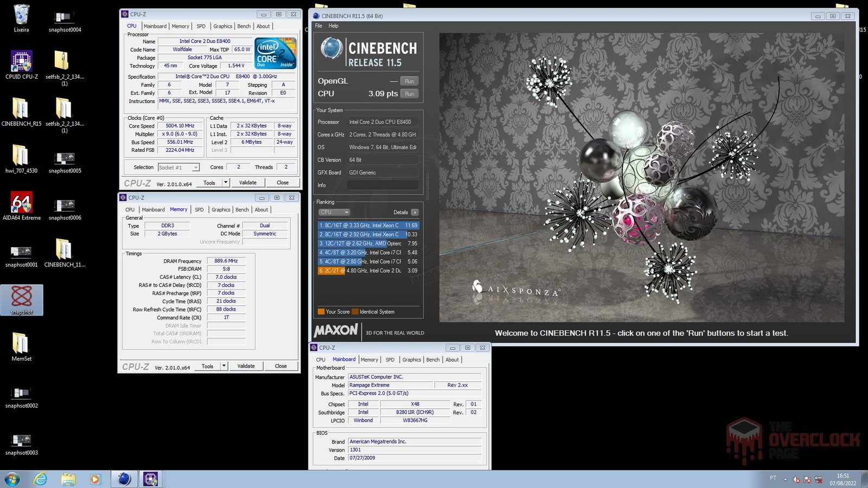This screenshot has height=488, width=868.
Task: Expand the Tools dropdown arrow in CPU-Z
Action: pos(226,183)
